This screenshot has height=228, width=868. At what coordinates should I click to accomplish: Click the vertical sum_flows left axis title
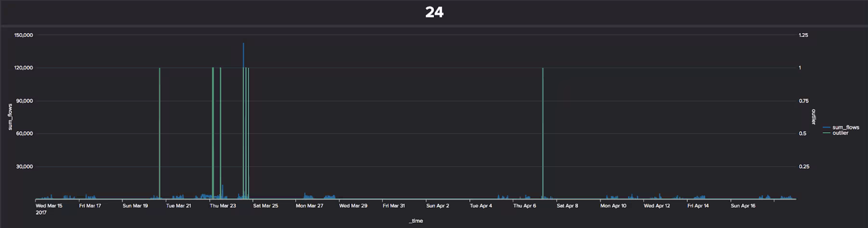10,117
